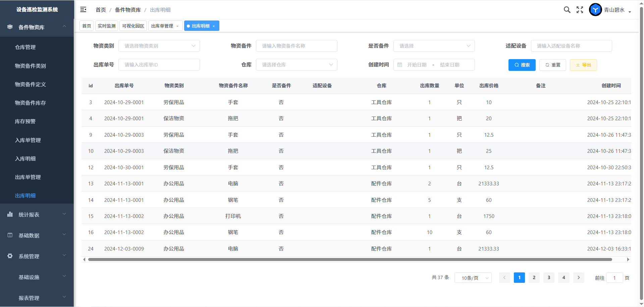Image resolution: width=644 pixels, height=307 pixels.
Task: Open the 仓库 selection dropdown
Action: (297, 65)
